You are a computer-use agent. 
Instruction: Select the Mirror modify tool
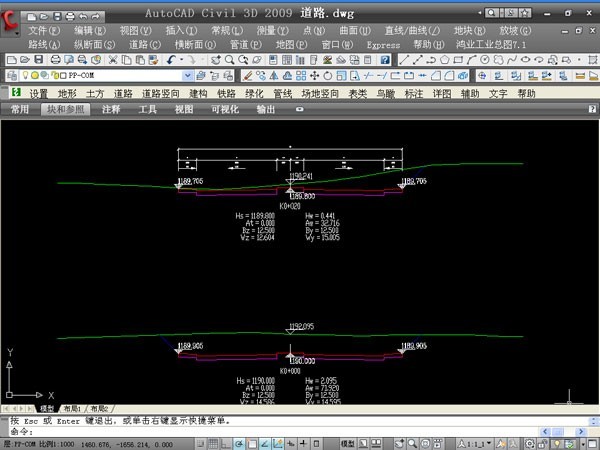[274, 75]
